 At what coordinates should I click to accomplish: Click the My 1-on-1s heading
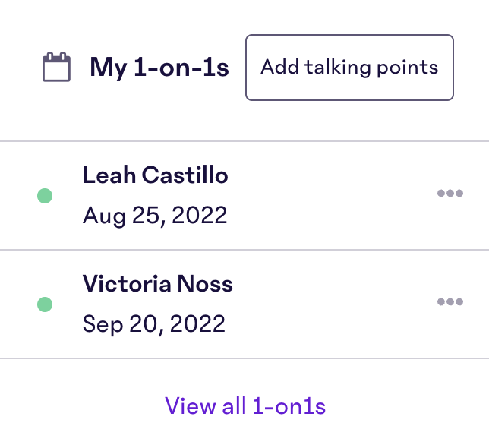(x=159, y=68)
